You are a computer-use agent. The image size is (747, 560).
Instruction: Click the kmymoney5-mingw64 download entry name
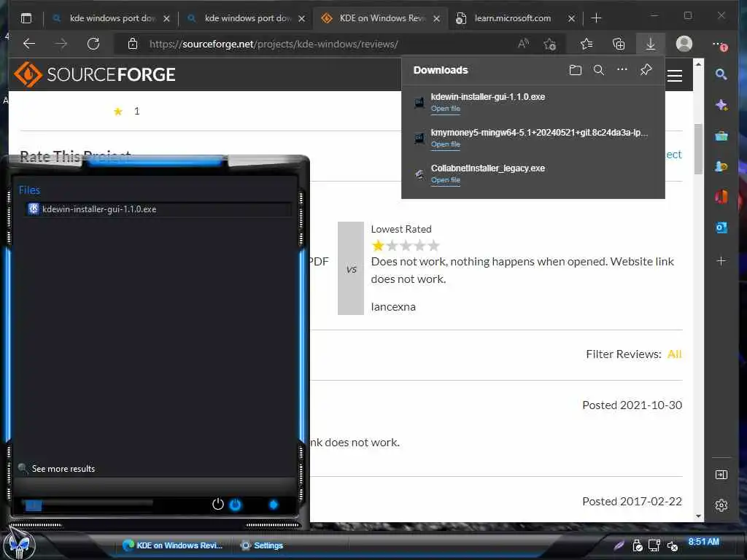click(x=539, y=133)
